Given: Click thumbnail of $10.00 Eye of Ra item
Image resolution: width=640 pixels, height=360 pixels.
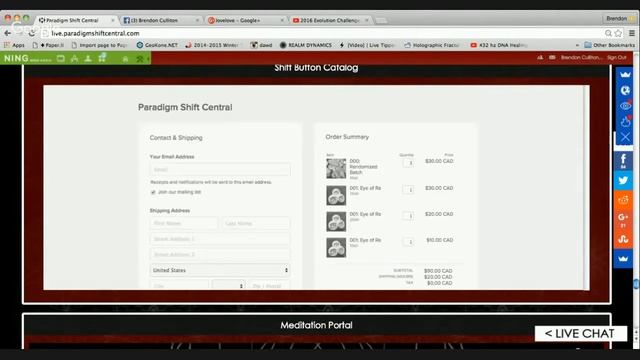Looking at the screenshot, I should pyautogui.click(x=336, y=247).
